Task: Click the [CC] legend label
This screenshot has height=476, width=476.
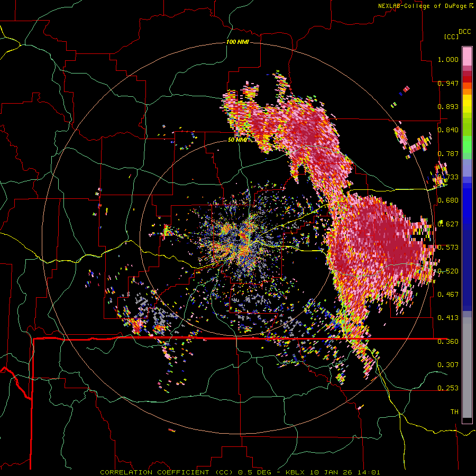Action: point(451,36)
